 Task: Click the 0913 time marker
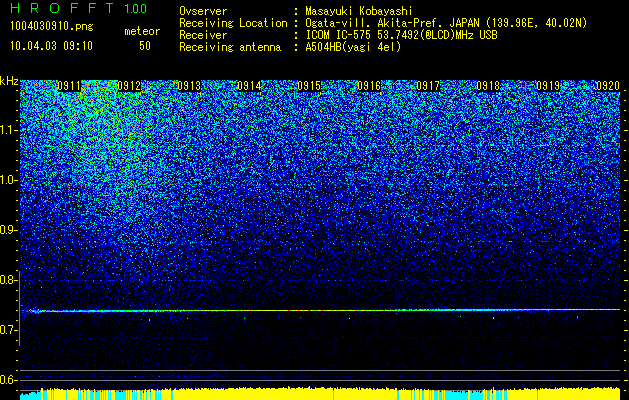click(x=189, y=86)
